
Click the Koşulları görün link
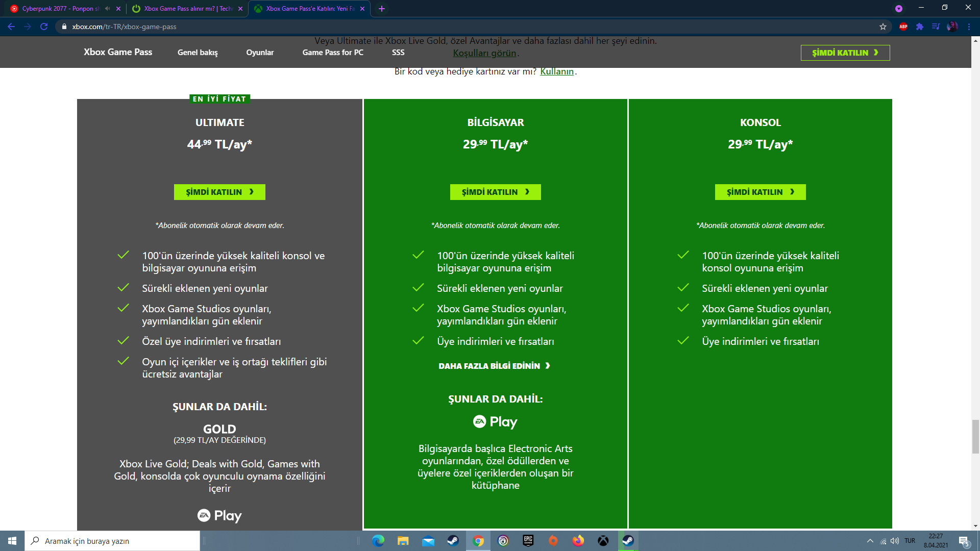tap(484, 53)
